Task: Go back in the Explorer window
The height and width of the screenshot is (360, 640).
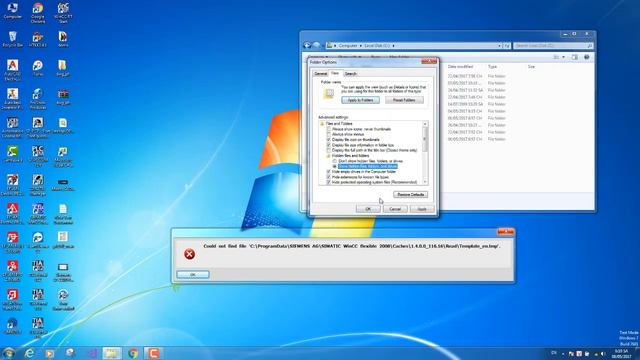Action: 307,45
